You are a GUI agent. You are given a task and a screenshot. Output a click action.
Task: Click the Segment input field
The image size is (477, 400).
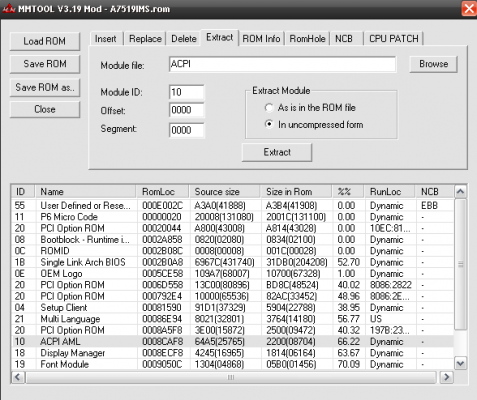[187, 130]
